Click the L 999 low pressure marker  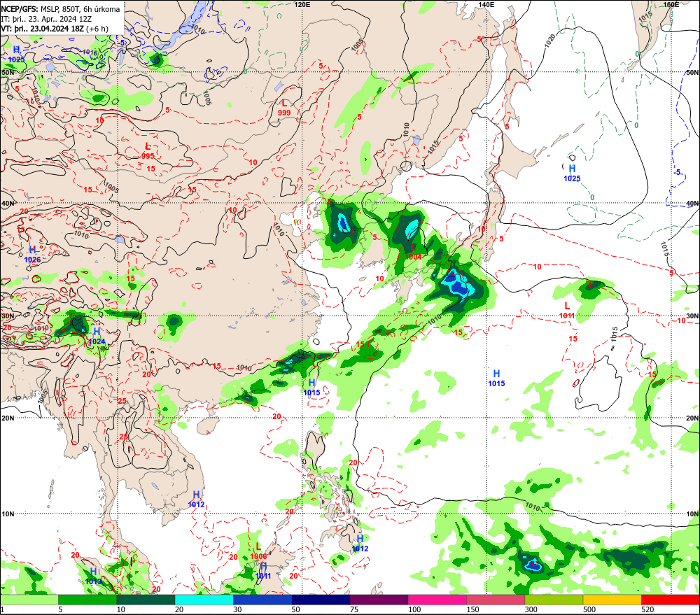click(284, 108)
